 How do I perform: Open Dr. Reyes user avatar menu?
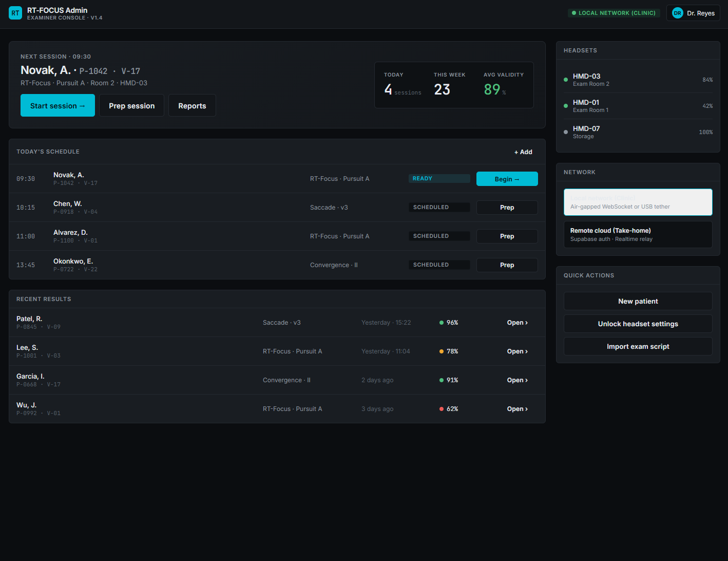tap(693, 13)
